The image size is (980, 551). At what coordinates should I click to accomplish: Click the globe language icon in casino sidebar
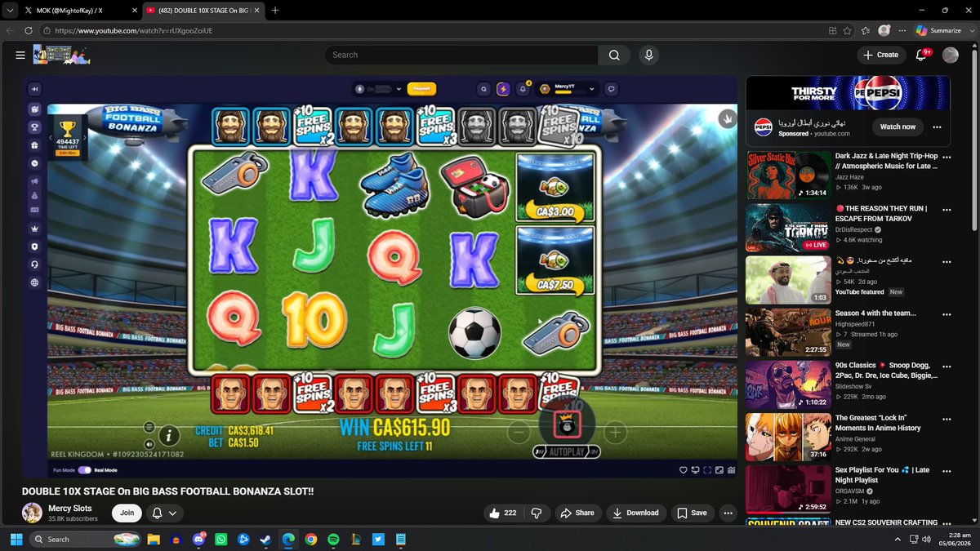(x=35, y=283)
